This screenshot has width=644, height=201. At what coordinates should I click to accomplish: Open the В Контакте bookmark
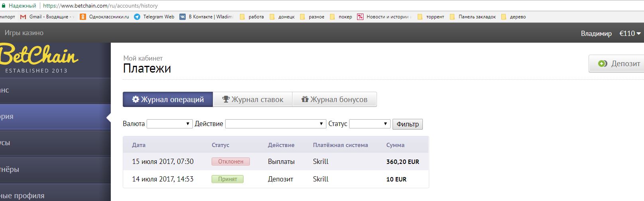click(206, 17)
